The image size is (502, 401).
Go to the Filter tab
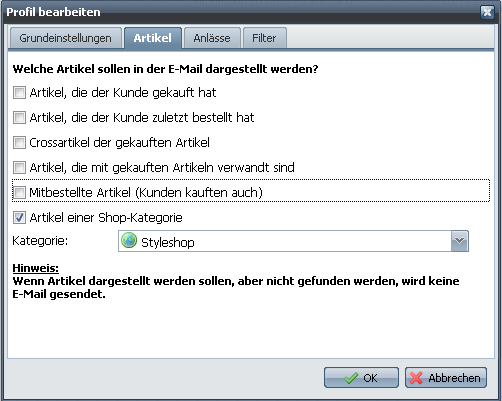tap(264, 38)
